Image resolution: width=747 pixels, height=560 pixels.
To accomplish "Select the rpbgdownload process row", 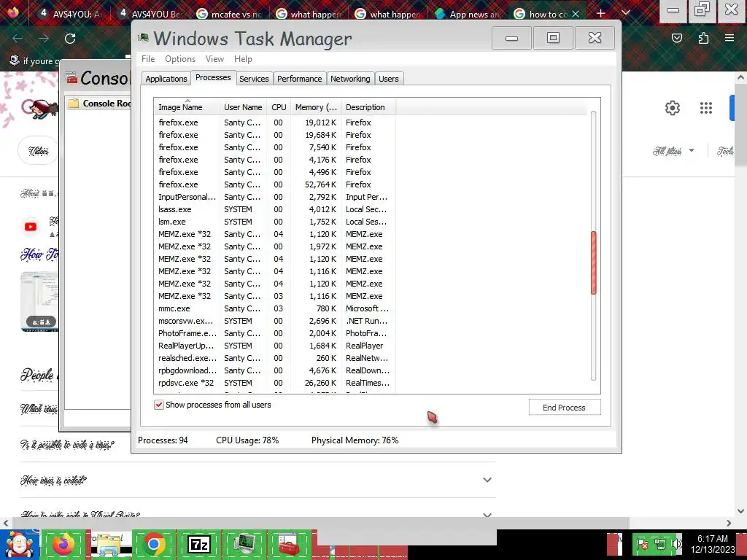I will tap(274, 370).
